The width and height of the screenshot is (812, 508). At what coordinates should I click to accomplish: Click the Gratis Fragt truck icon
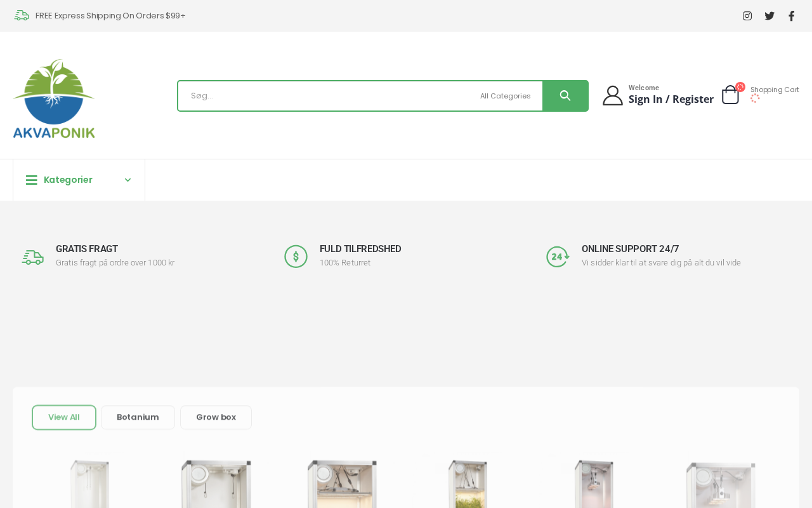click(33, 257)
